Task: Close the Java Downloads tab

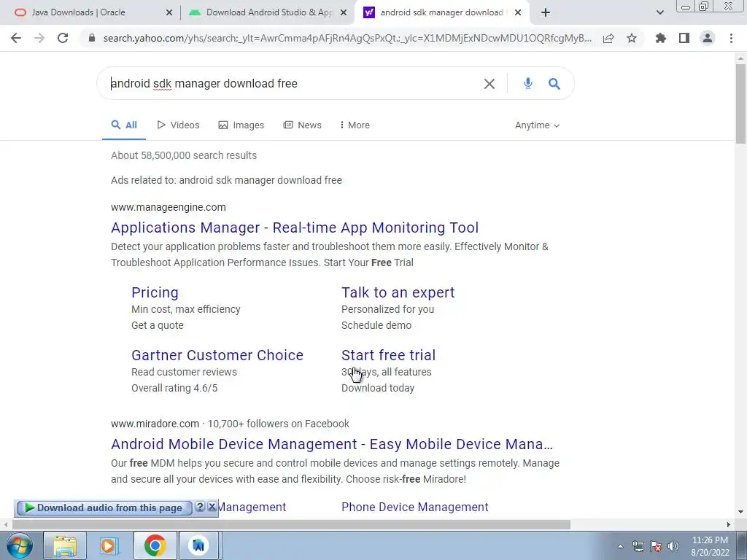Action: tap(169, 13)
